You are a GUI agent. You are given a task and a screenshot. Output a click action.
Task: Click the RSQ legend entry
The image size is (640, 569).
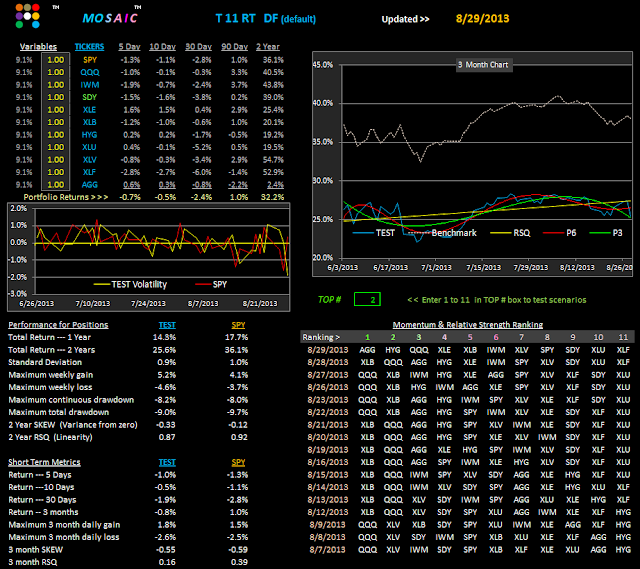click(510, 233)
